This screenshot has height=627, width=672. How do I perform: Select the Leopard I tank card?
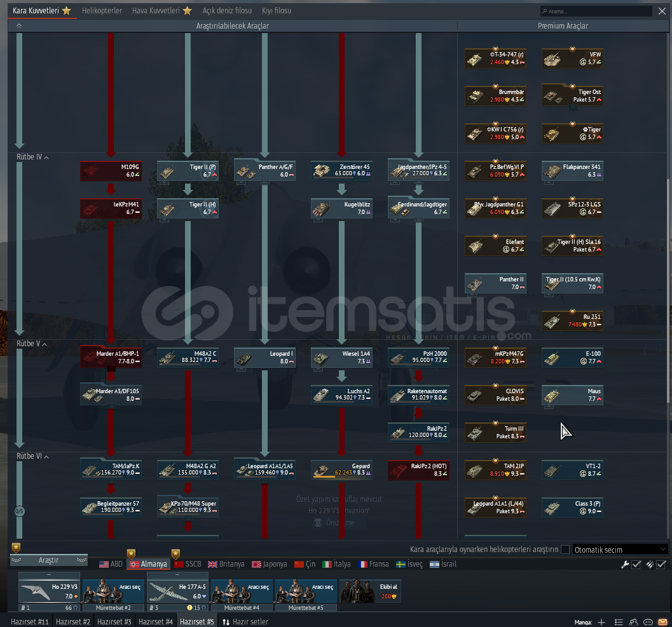264,358
